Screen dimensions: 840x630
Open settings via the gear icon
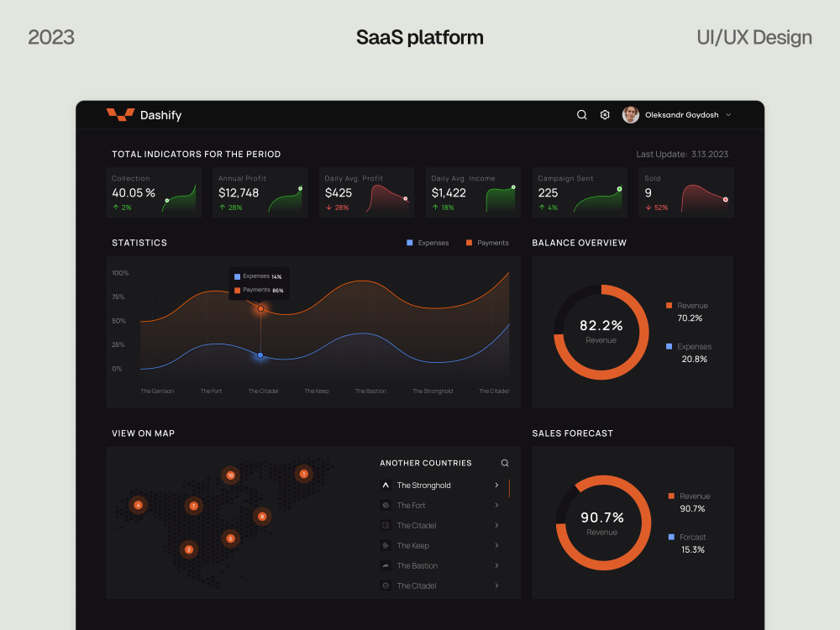605,114
